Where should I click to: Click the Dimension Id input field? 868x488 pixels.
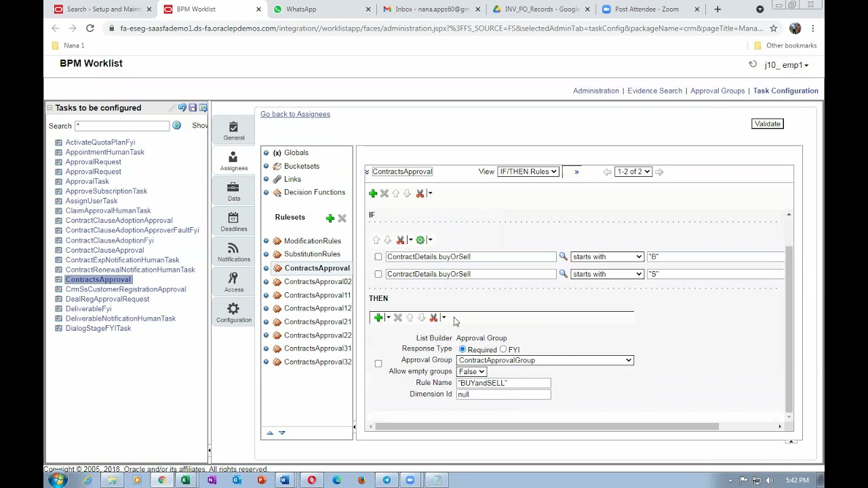click(503, 394)
